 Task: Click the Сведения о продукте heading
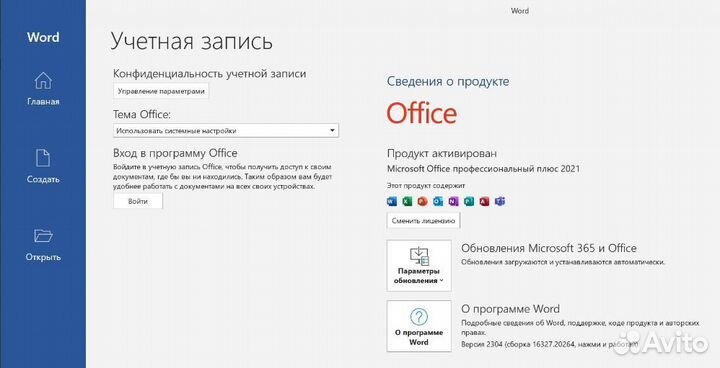tap(448, 82)
